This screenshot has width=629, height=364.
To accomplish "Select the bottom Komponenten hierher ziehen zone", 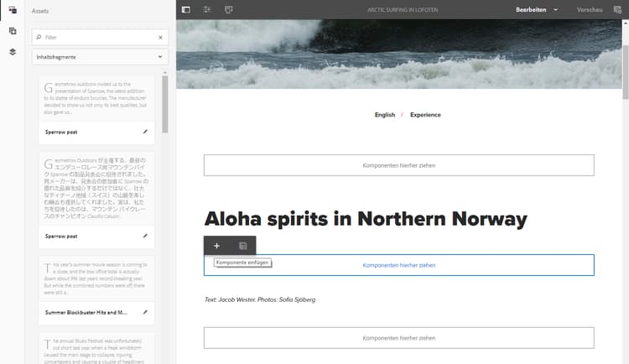I will (x=398, y=338).
